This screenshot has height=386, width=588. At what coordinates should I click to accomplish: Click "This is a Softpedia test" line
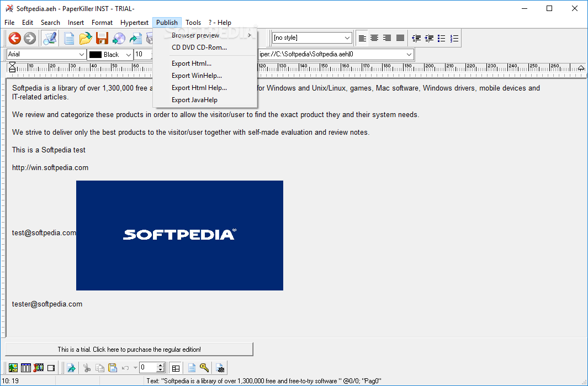(x=49, y=150)
